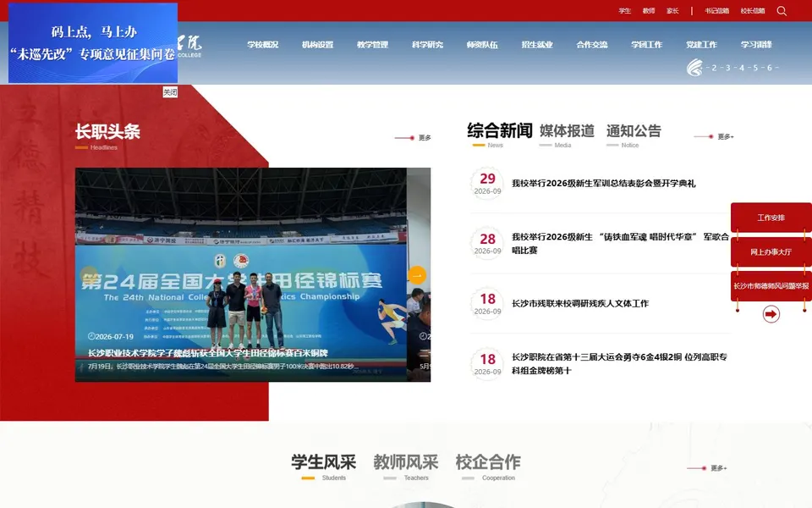Click the 大运会 row's 18 date badge
This screenshot has height=508, width=812.
tap(487, 364)
